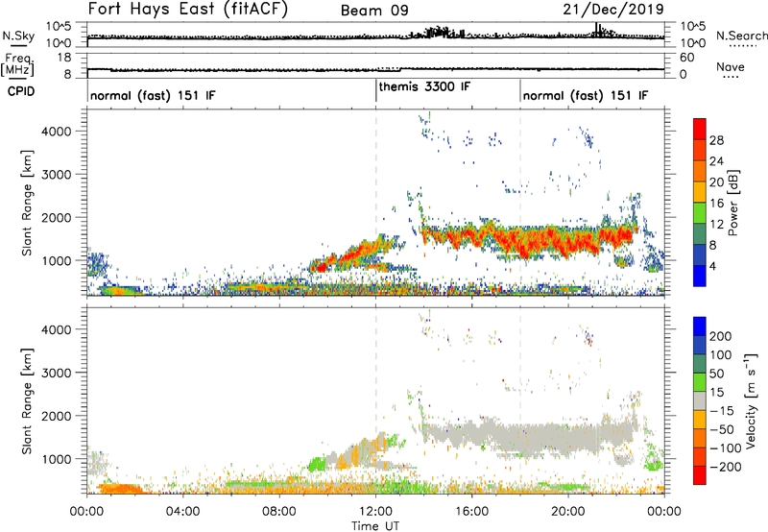
Task: Click the 'Slant Range [km]' label of the velocity panel
Action: click(x=27, y=400)
